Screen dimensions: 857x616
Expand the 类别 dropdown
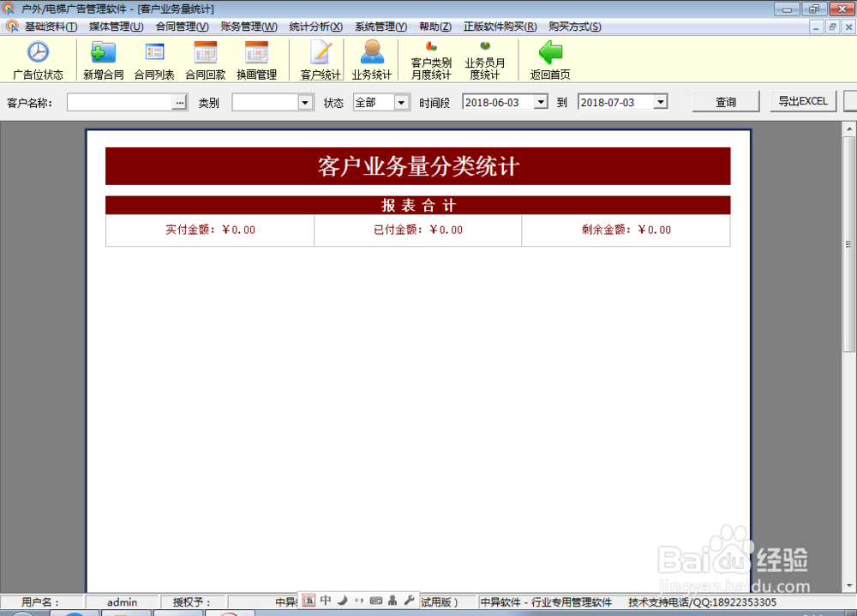pyautogui.click(x=305, y=102)
